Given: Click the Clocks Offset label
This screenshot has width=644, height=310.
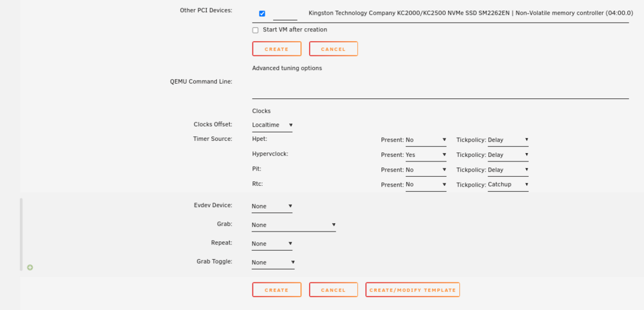Looking at the screenshot, I should 213,124.
